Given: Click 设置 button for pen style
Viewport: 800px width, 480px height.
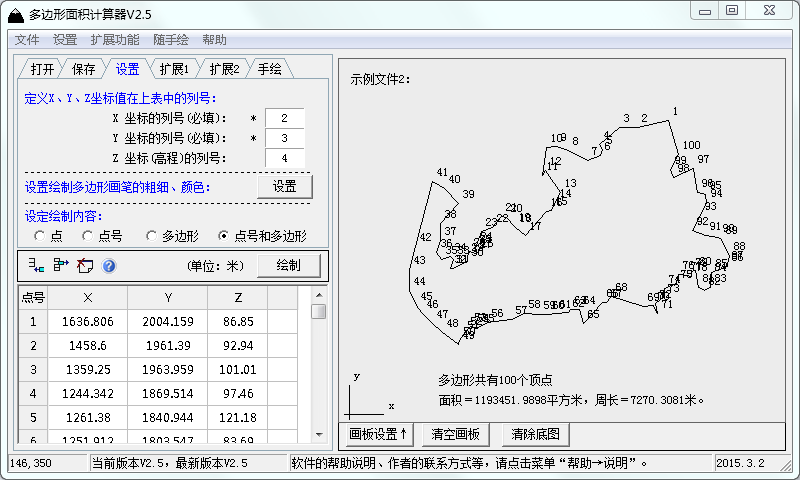Looking at the screenshot, I should 284,186.
